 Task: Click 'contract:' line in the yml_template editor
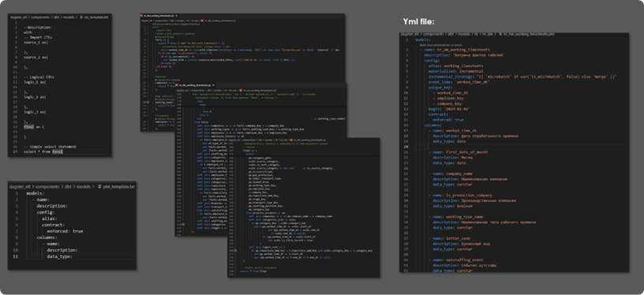(x=53, y=225)
